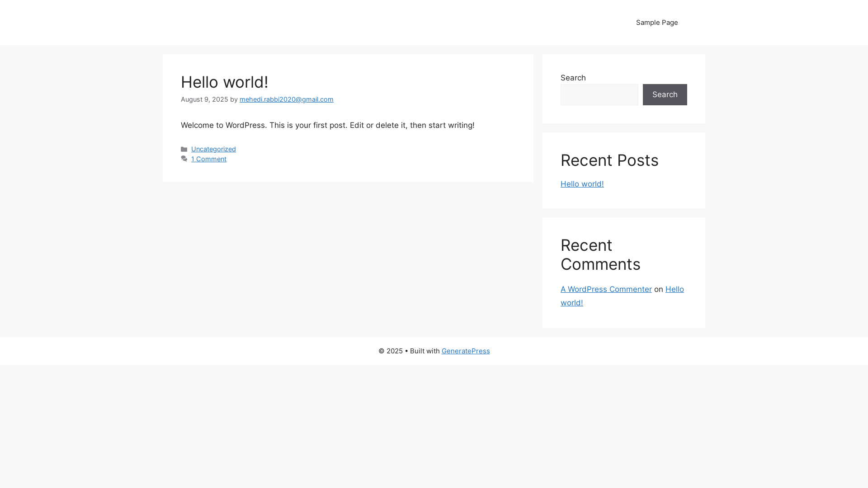Click the comments bubble icon beside 1 Comment

click(x=184, y=159)
